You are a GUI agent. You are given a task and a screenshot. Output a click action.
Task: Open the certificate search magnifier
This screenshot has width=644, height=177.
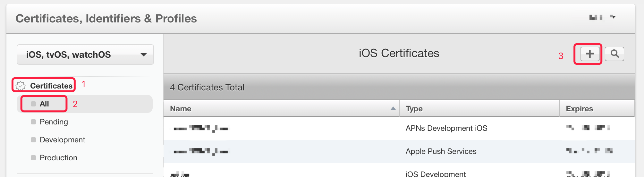[x=614, y=54]
